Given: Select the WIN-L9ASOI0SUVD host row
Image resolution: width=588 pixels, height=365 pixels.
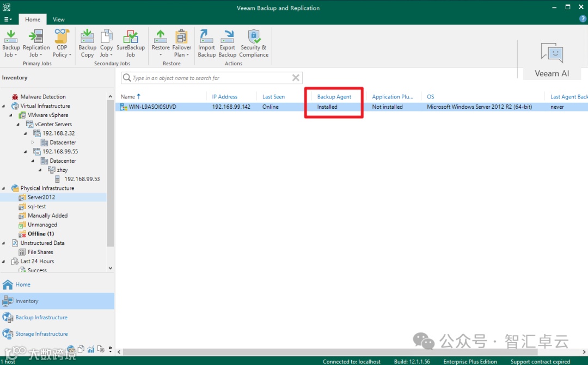Looking at the screenshot, I should click(351, 107).
